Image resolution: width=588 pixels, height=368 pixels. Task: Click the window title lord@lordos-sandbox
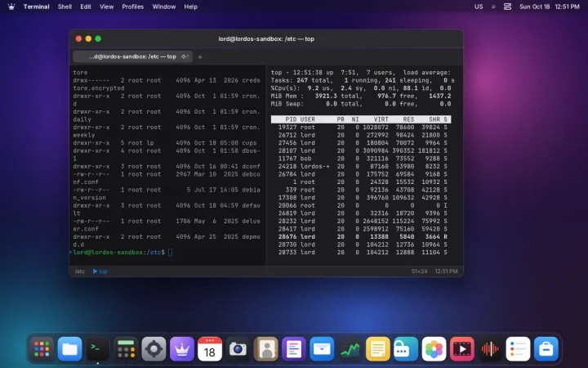pos(266,38)
